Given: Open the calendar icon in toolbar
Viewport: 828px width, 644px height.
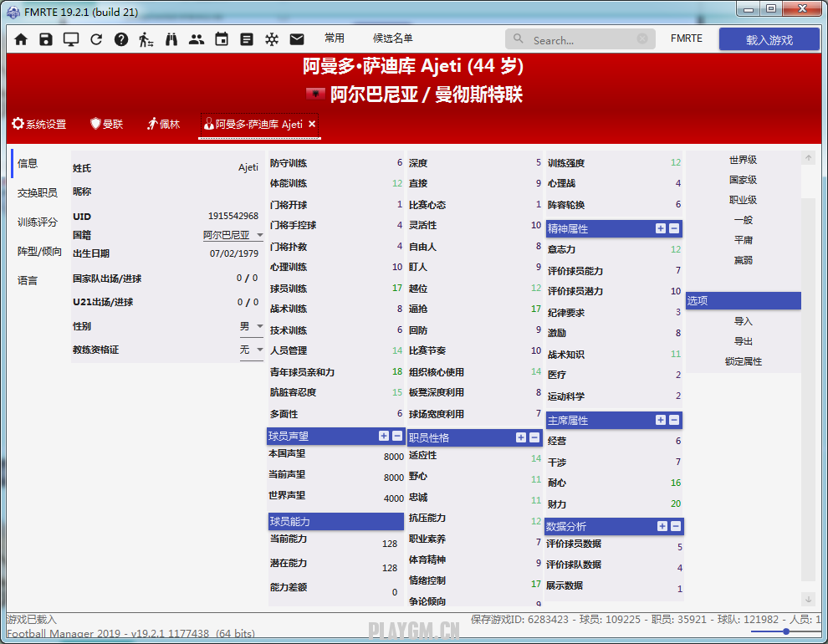Looking at the screenshot, I should click(x=222, y=39).
